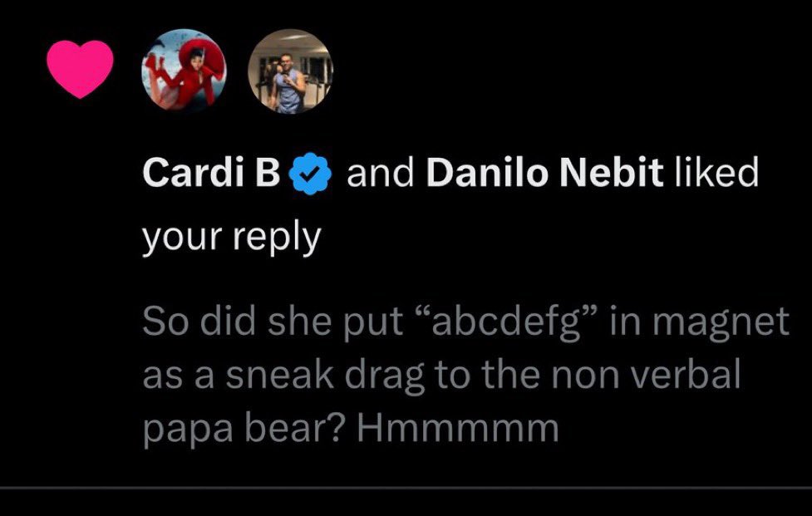Open the Cardi B profile name link
This screenshot has height=516, width=812.
pos(211,172)
